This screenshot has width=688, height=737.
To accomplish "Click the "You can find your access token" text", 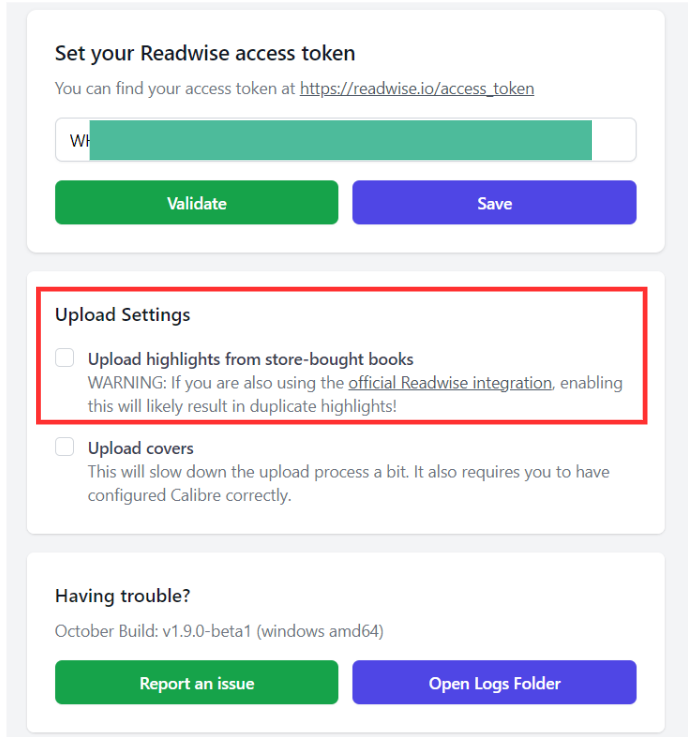I will [x=175, y=88].
